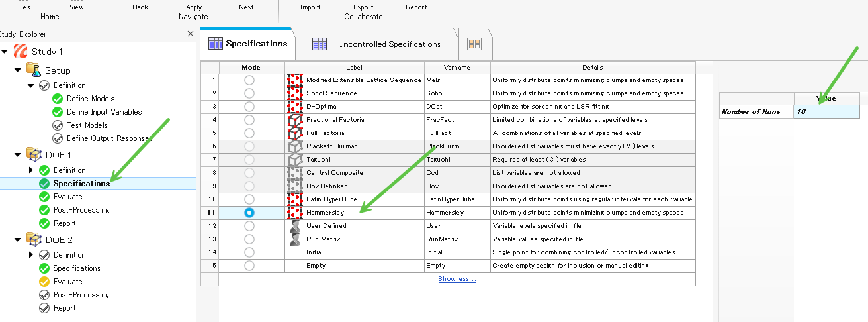Click the DOE 1 cube icon
This screenshot has height=322, width=868.
tap(33, 154)
